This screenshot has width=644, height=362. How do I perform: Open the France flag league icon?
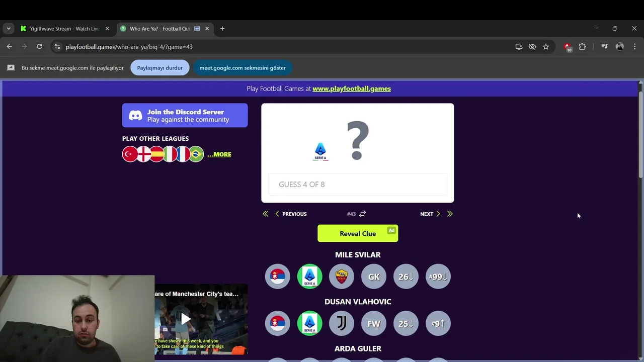coord(183,154)
